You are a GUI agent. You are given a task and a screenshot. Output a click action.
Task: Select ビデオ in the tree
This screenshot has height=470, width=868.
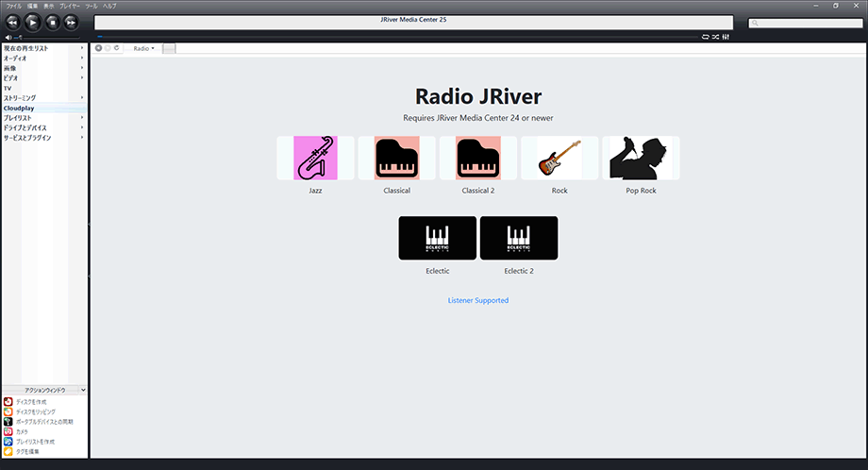10,78
